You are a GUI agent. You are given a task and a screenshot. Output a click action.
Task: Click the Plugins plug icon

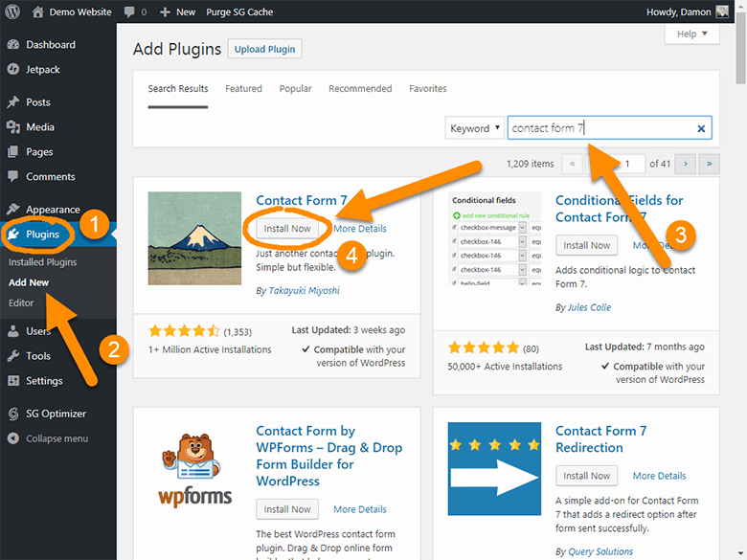point(13,234)
